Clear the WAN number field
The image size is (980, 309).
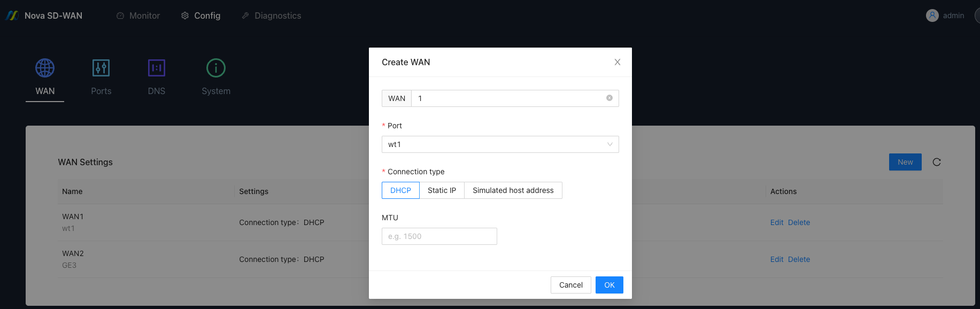609,98
